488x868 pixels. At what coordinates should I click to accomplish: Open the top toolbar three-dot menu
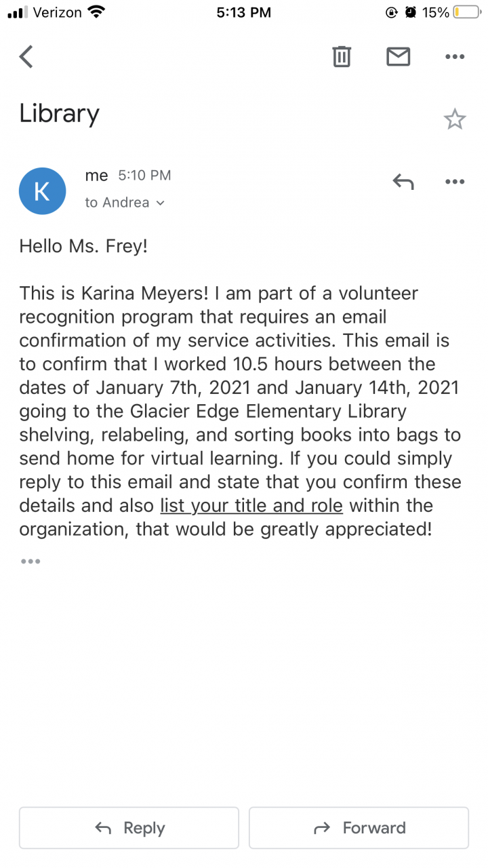(x=455, y=57)
